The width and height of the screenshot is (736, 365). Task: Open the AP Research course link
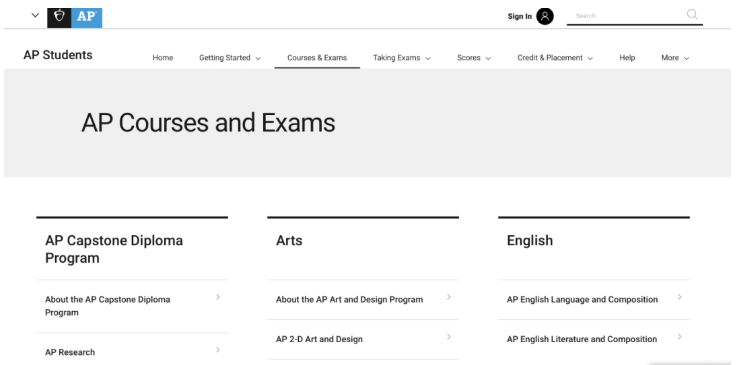pyautogui.click(x=70, y=352)
